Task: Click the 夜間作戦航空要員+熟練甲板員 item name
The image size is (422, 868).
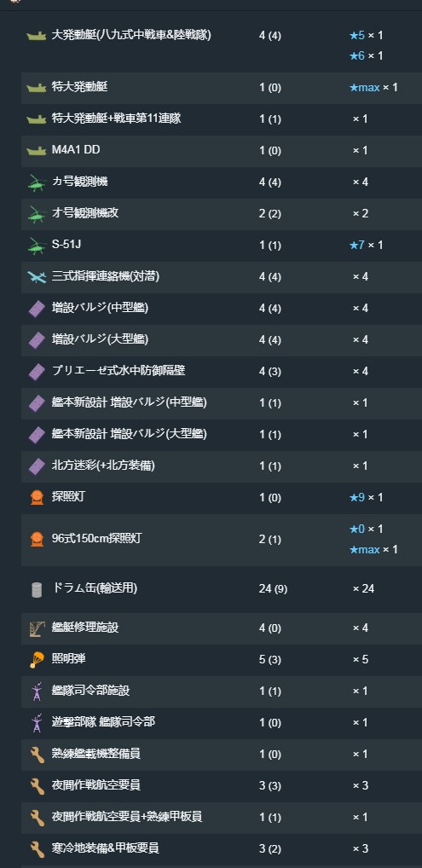Action: click(x=127, y=817)
